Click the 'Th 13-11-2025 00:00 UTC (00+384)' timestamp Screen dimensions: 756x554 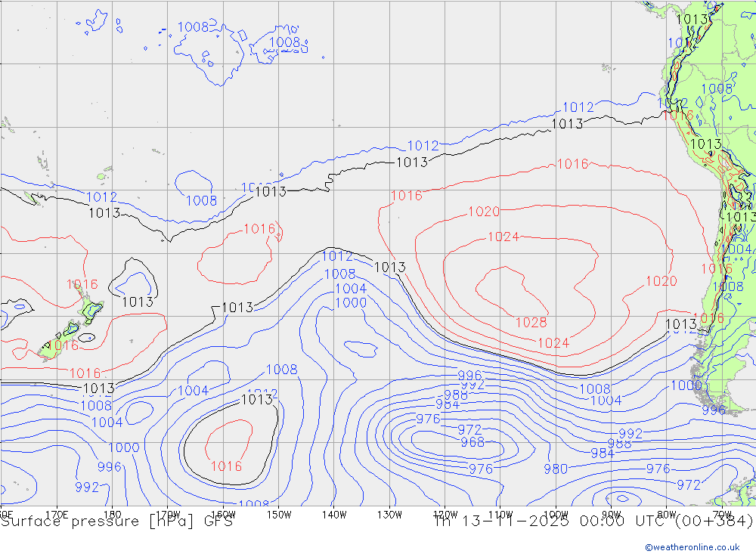click(593, 522)
